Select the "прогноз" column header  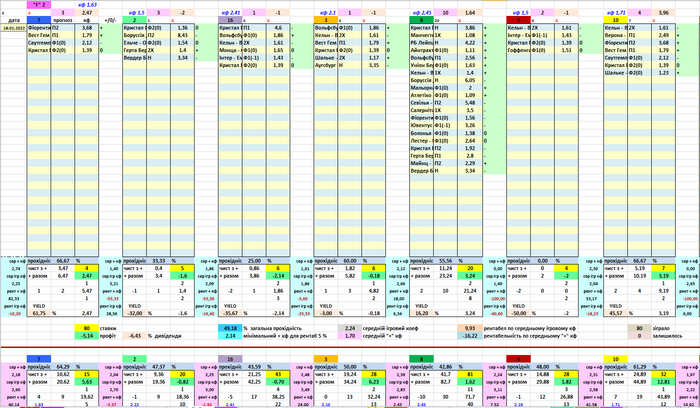click(x=62, y=20)
